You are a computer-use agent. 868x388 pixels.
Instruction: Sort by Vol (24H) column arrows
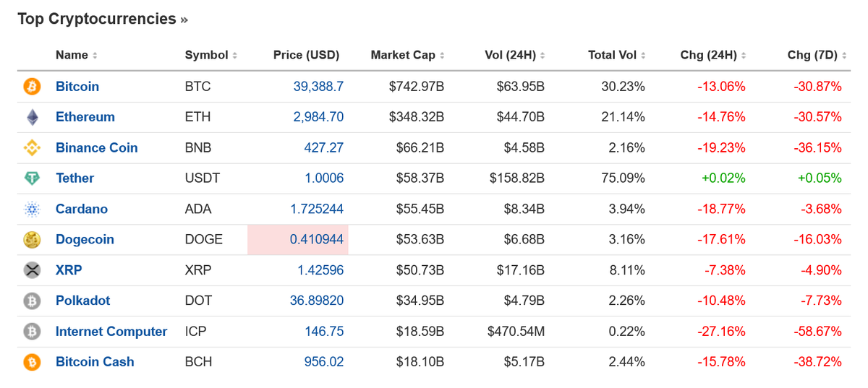[x=542, y=56]
